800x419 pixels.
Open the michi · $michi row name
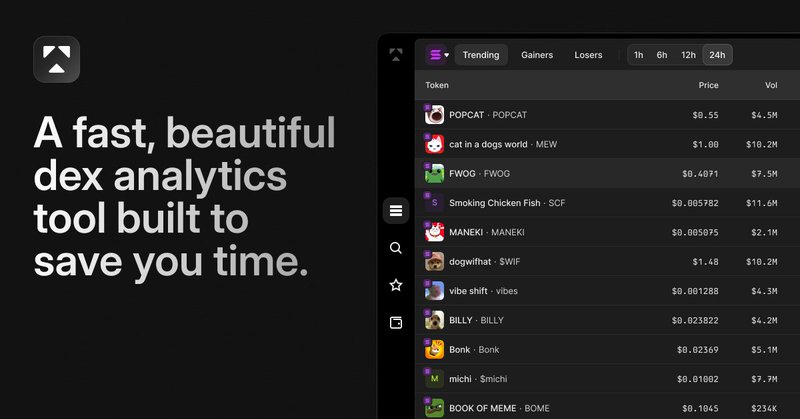click(478, 379)
